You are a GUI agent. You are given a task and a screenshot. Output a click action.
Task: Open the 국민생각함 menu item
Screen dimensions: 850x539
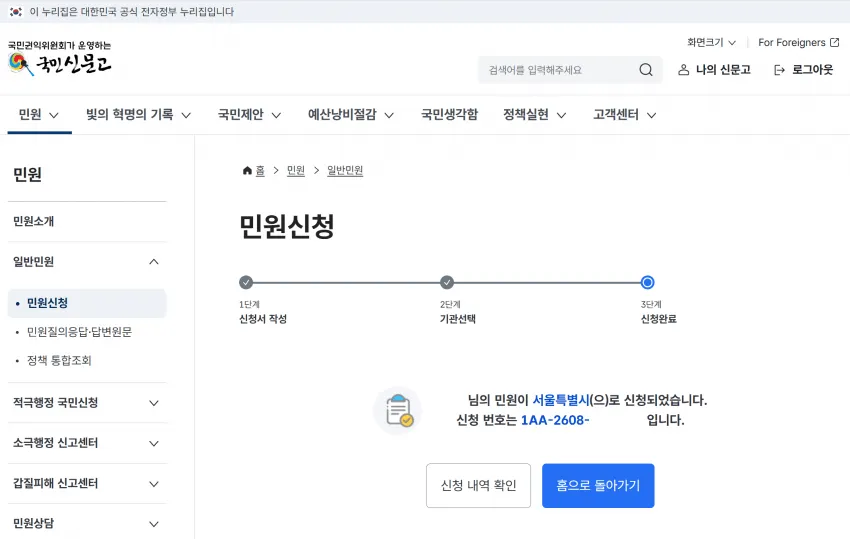click(x=449, y=114)
